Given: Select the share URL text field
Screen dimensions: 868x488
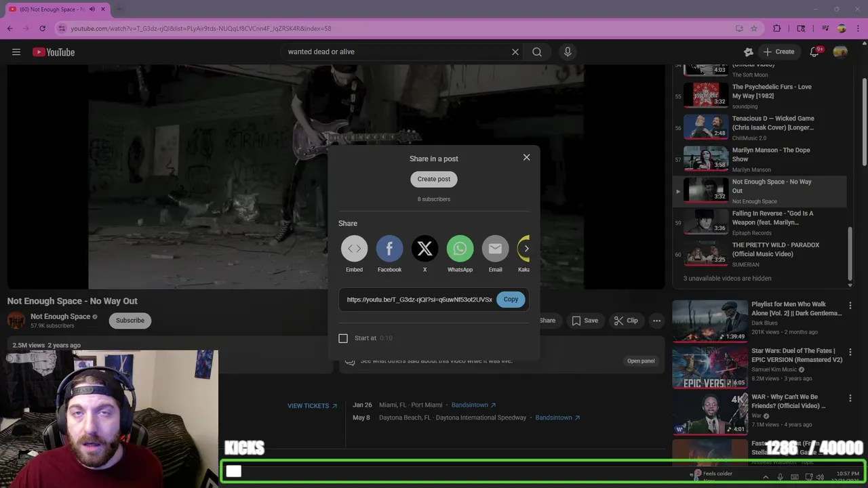Looking at the screenshot, I should [x=419, y=300].
